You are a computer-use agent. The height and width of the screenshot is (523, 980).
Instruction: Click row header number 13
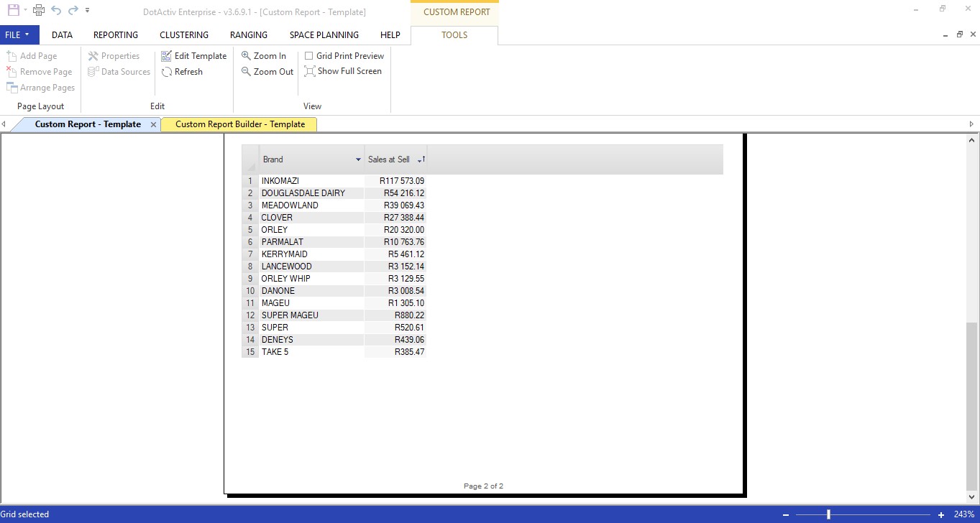tap(250, 328)
